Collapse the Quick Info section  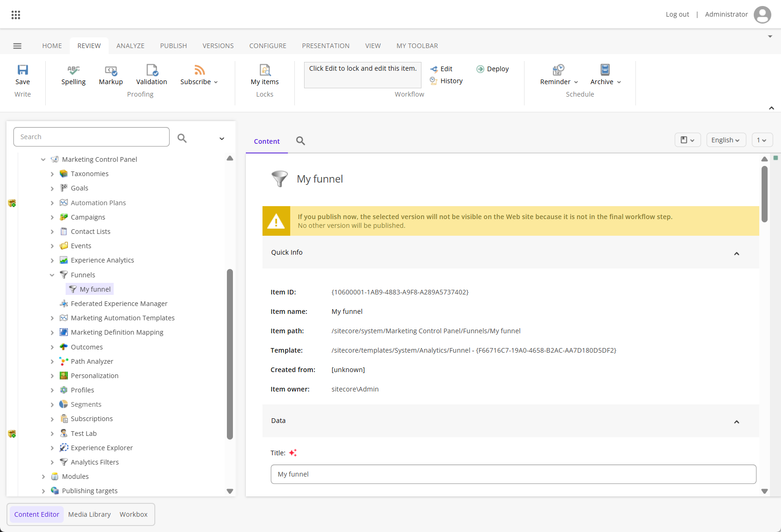click(737, 253)
